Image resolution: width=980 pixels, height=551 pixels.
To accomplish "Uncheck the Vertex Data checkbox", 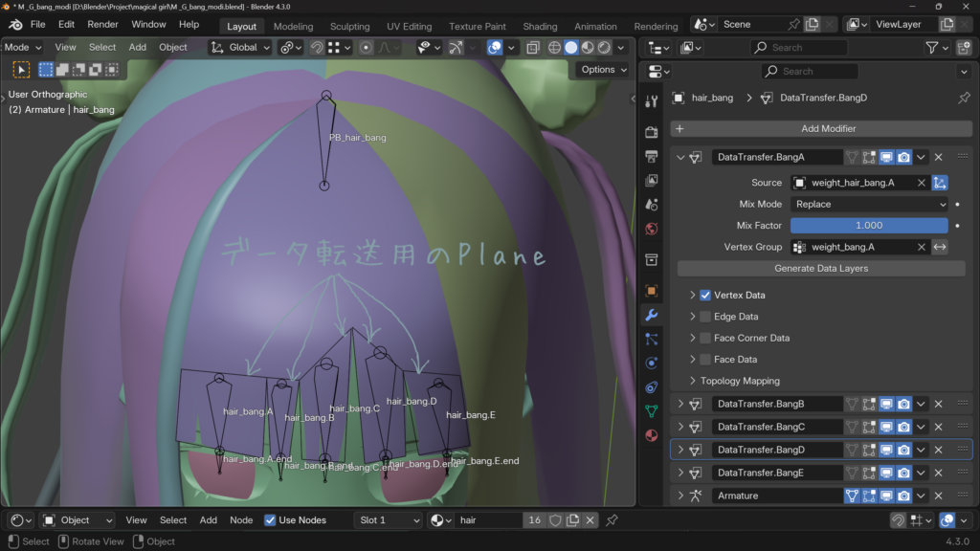I will pyautogui.click(x=705, y=296).
